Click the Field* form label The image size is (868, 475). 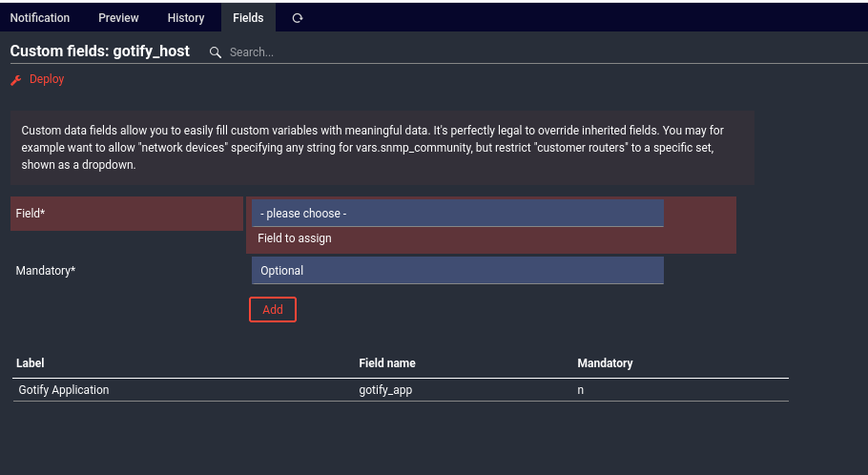(x=31, y=214)
